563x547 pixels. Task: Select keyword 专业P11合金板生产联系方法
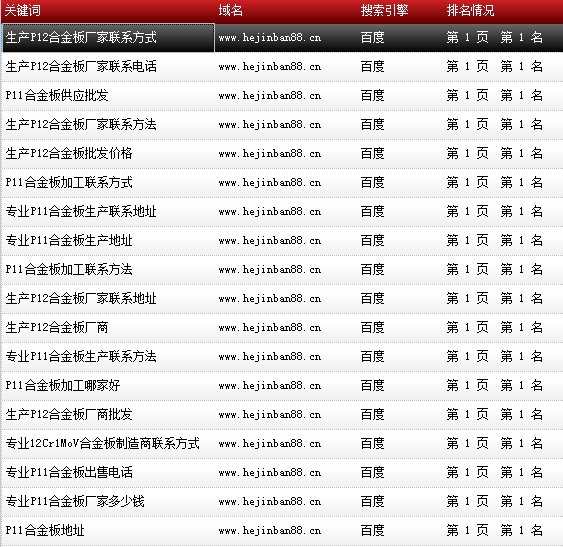click(x=81, y=357)
